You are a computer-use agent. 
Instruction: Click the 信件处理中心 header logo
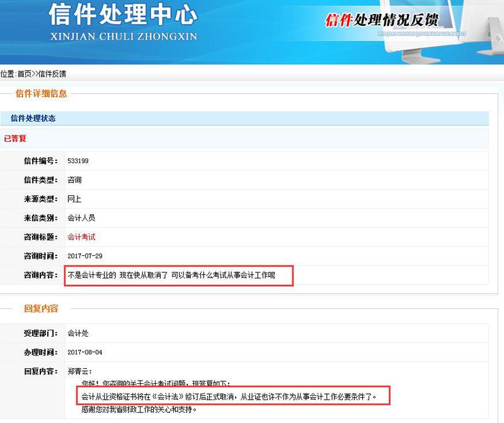[x=123, y=23]
